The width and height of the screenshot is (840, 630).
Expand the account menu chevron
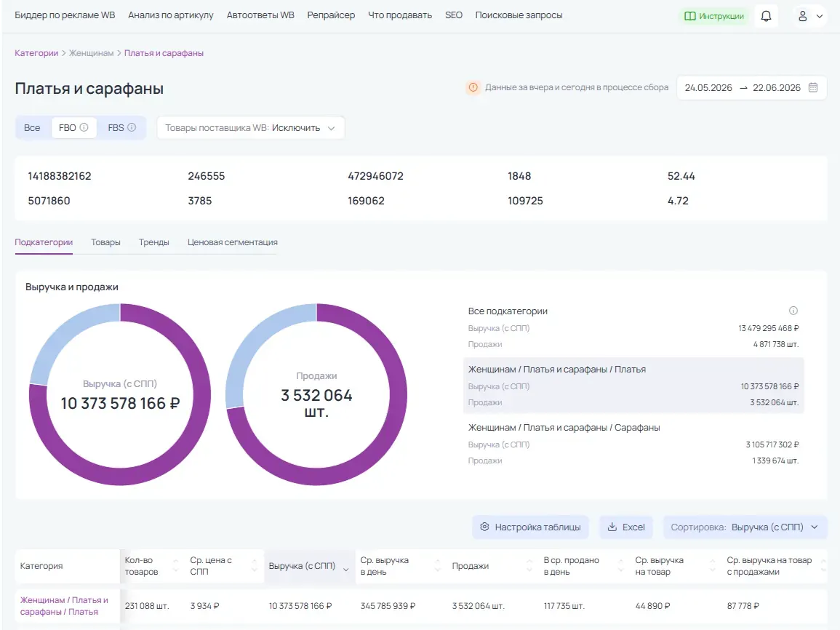(820, 16)
